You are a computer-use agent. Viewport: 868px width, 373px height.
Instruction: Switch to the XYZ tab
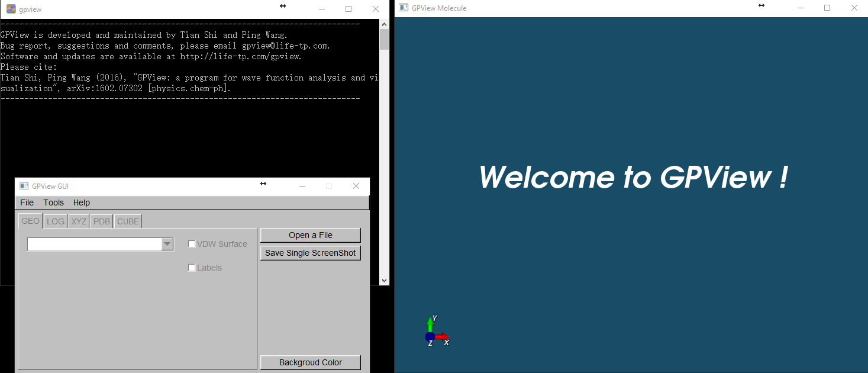79,221
